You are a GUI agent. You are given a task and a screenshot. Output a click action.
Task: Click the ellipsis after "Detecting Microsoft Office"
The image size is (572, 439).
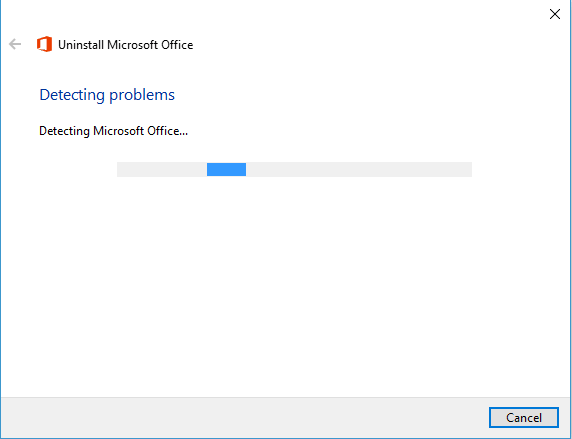[183, 134]
